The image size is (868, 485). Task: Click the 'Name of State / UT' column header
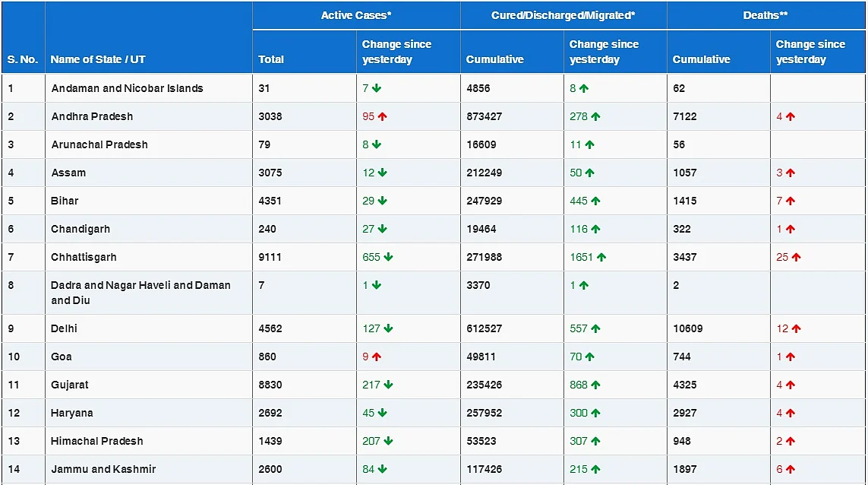coord(98,59)
